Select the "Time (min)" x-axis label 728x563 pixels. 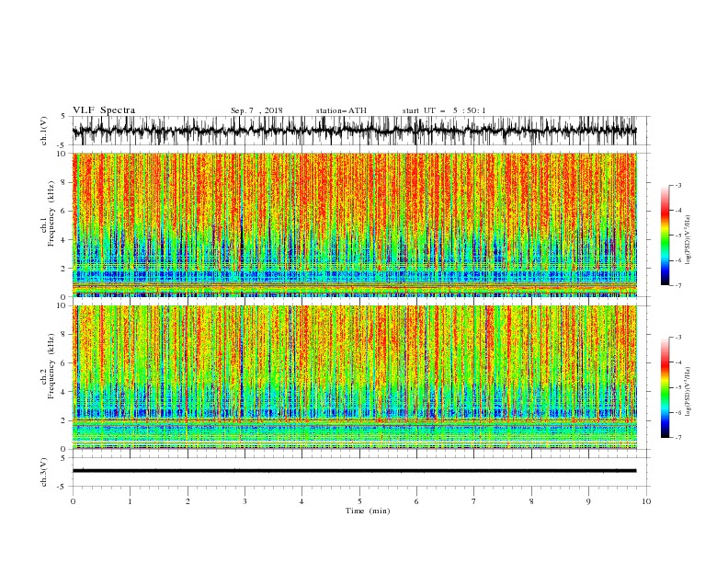point(368,511)
